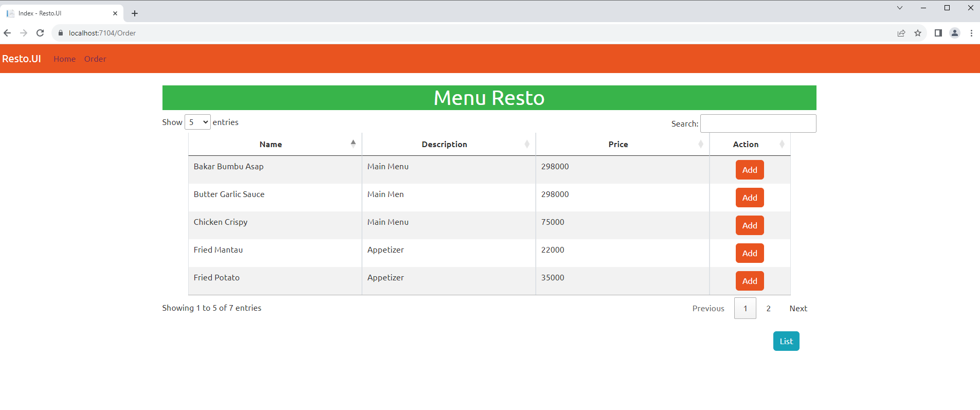980x410 pixels.
Task: Add Chicken Crispy to order
Action: click(750, 225)
